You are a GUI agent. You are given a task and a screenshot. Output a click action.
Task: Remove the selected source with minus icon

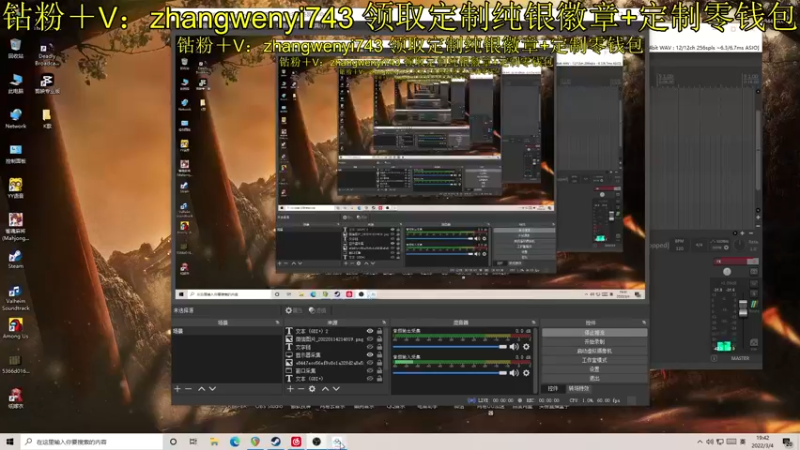tap(301, 389)
